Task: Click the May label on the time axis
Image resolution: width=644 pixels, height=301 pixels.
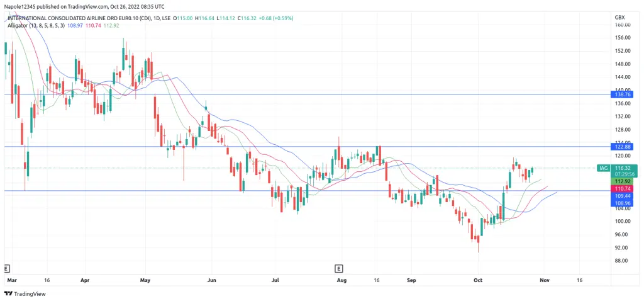Action: pyautogui.click(x=145, y=280)
